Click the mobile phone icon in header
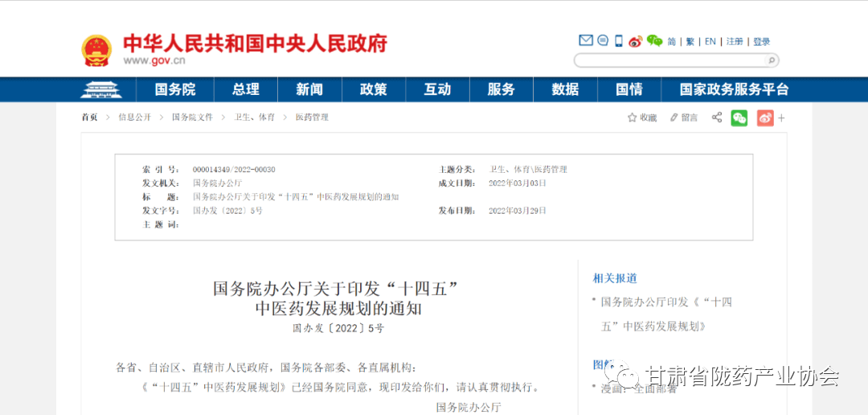The image size is (868, 415). (619, 41)
